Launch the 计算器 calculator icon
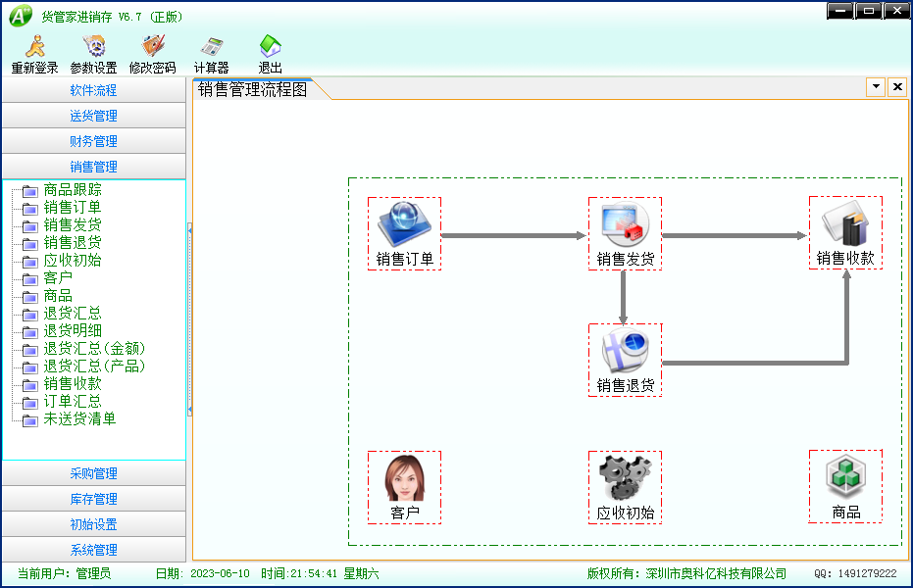The width and height of the screenshot is (913, 588). click(212, 47)
